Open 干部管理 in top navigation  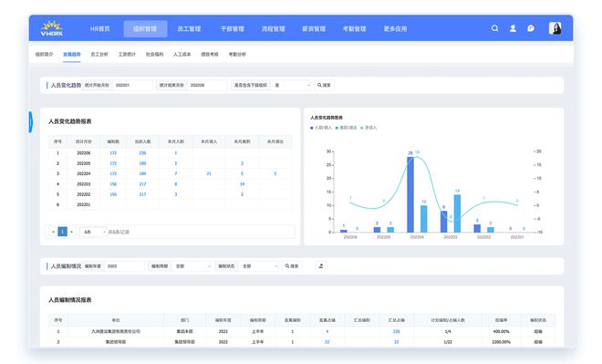click(233, 29)
